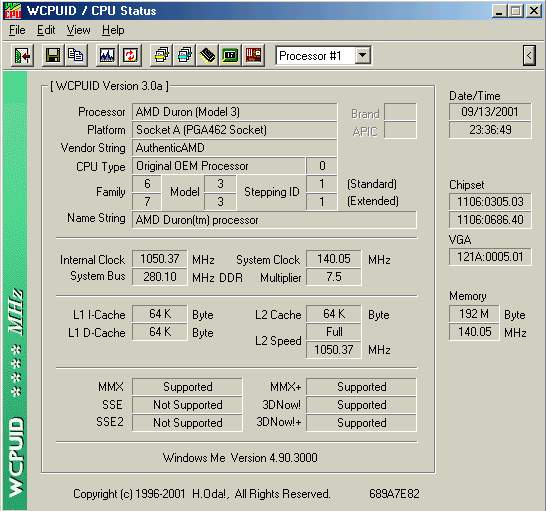The image size is (546, 511).
Task: Click the red motherboard toolbar icon
Action: click(254, 55)
